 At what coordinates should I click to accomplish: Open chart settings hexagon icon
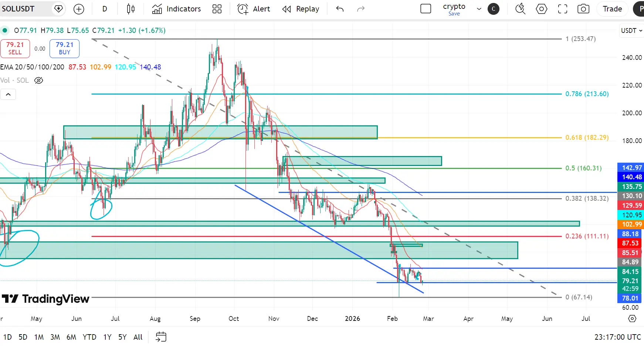pos(542,9)
